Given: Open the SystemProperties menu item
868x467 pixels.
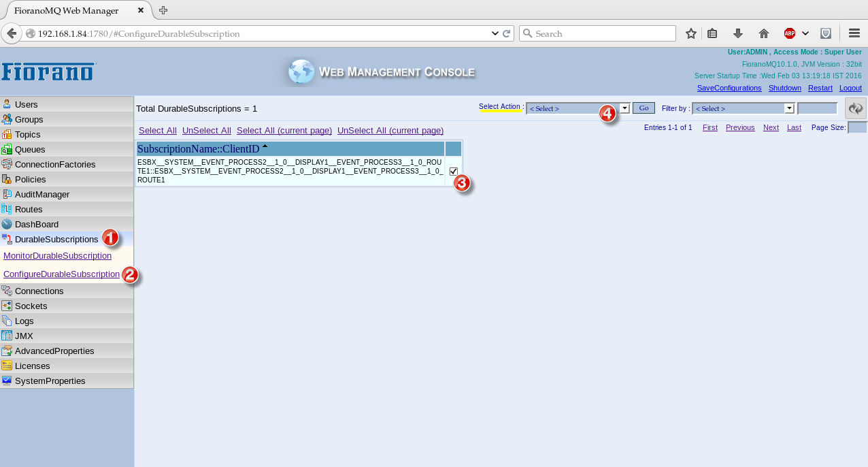Looking at the screenshot, I should click(67, 381).
